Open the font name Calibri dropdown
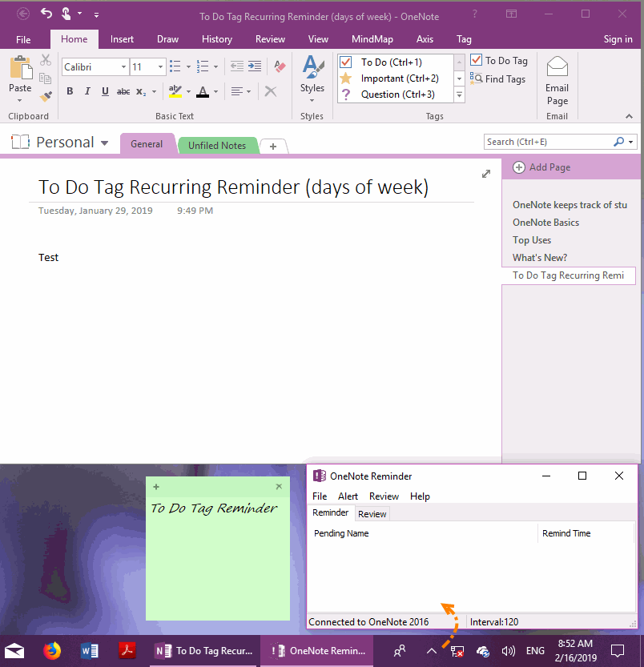The width and height of the screenshot is (644, 667). tap(123, 66)
